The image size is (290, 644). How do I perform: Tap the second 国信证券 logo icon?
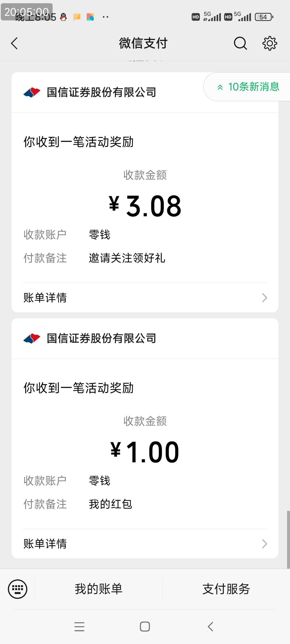click(32, 338)
